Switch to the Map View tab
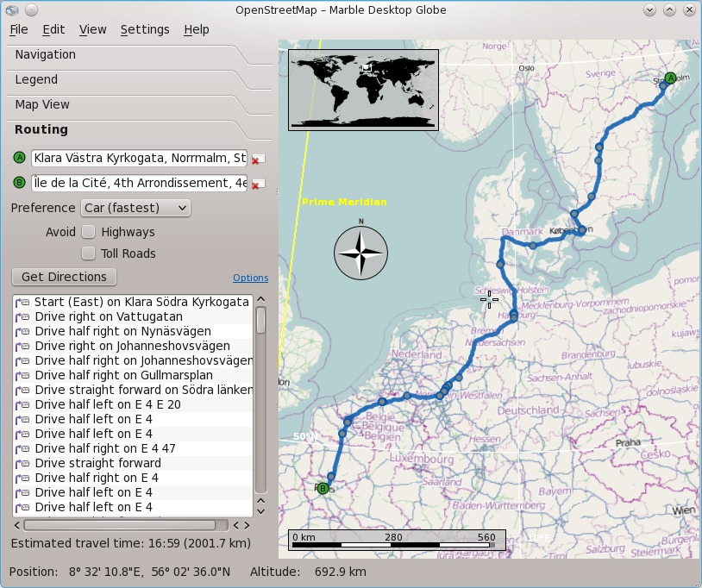 click(x=42, y=104)
